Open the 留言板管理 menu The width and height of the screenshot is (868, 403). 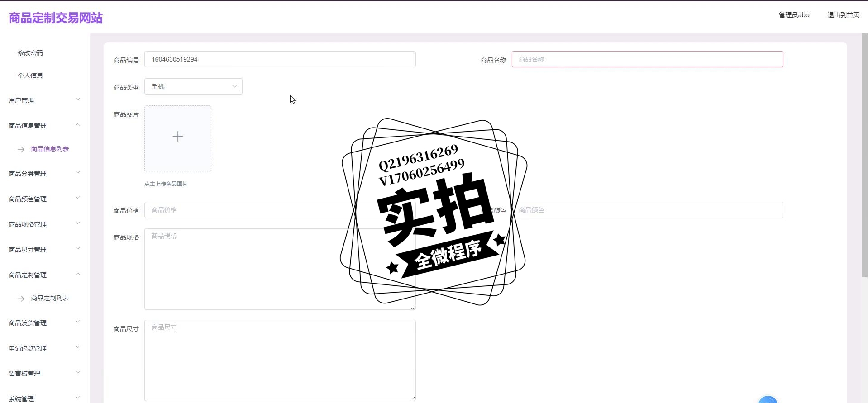click(24, 374)
